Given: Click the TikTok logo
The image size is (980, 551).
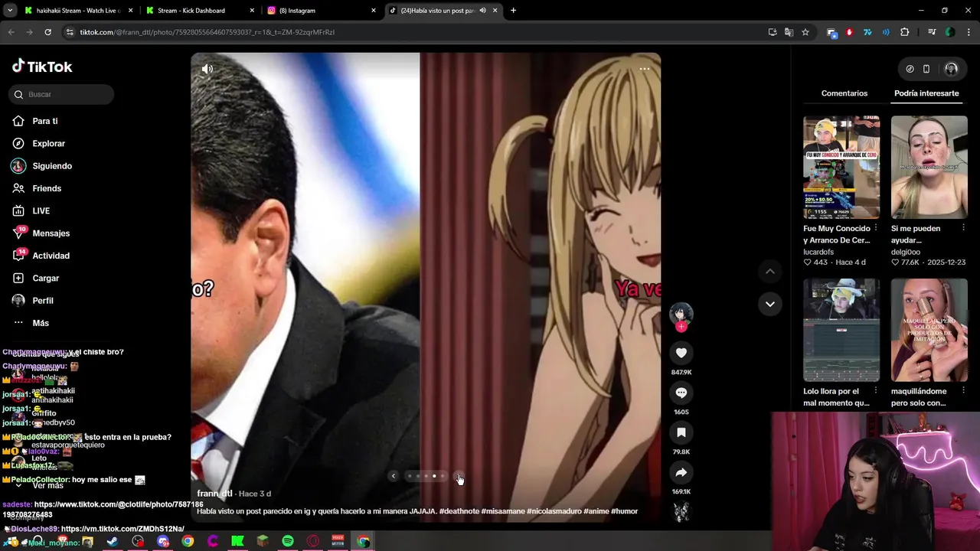Looking at the screenshot, I should pos(42,67).
